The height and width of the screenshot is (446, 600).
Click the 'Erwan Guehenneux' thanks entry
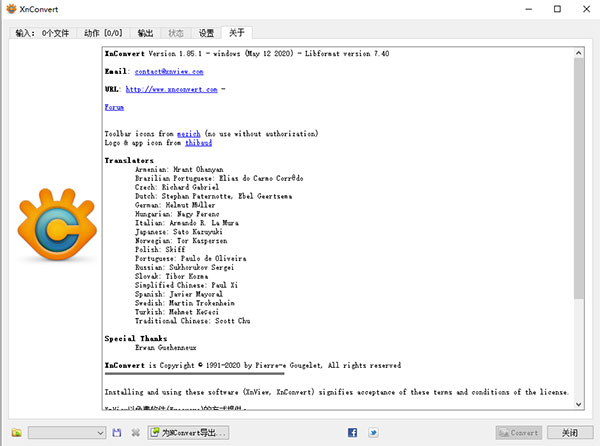pyautogui.click(x=166, y=347)
